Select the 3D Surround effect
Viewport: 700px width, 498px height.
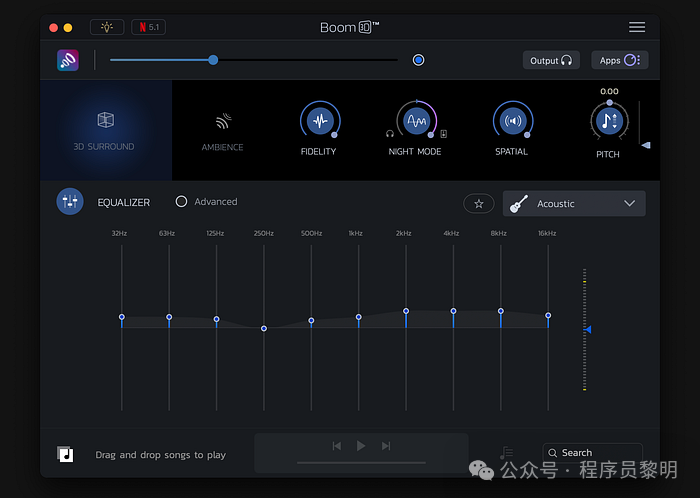pyautogui.click(x=106, y=130)
